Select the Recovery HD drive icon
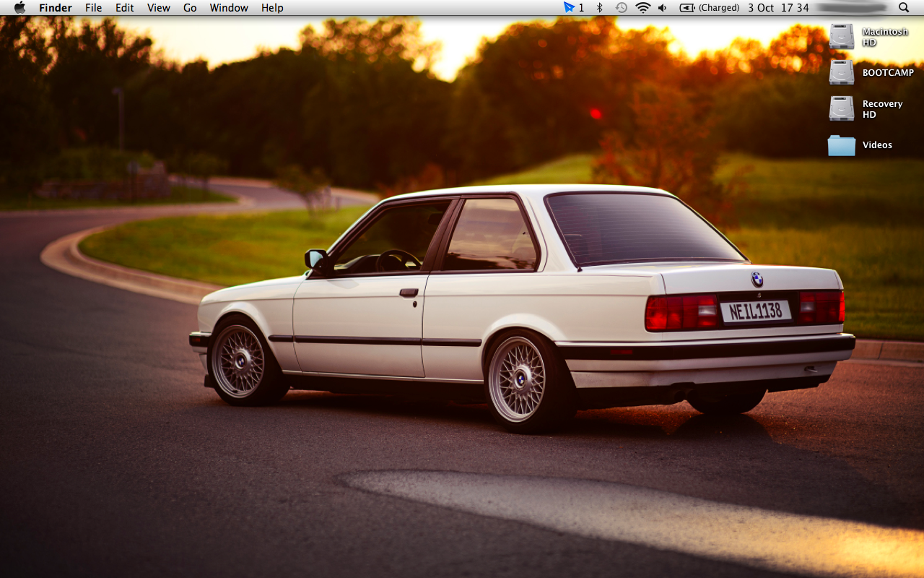The width and height of the screenshot is (924, 578). click(842, 108)
